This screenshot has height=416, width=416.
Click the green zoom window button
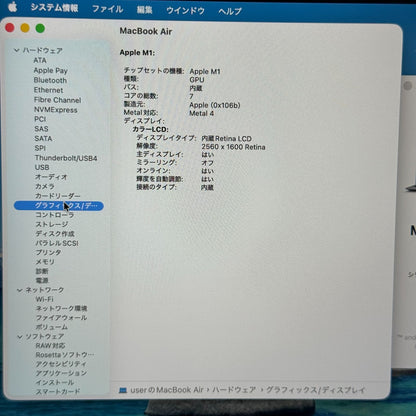click(40, 28)
